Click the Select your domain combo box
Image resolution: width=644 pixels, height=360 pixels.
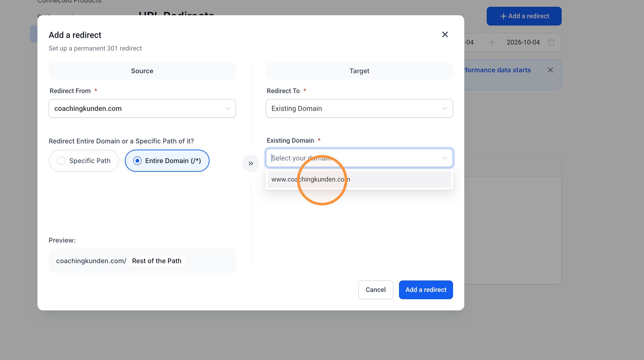pyautogui.click(x=359, y=158)
